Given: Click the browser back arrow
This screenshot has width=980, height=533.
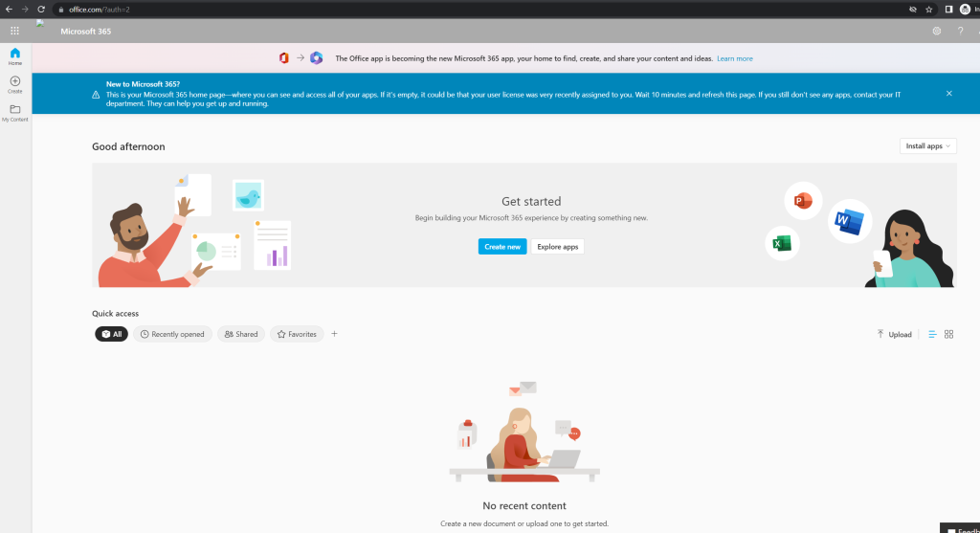Looking at the screenshot, I should click(x=9, y=10).
